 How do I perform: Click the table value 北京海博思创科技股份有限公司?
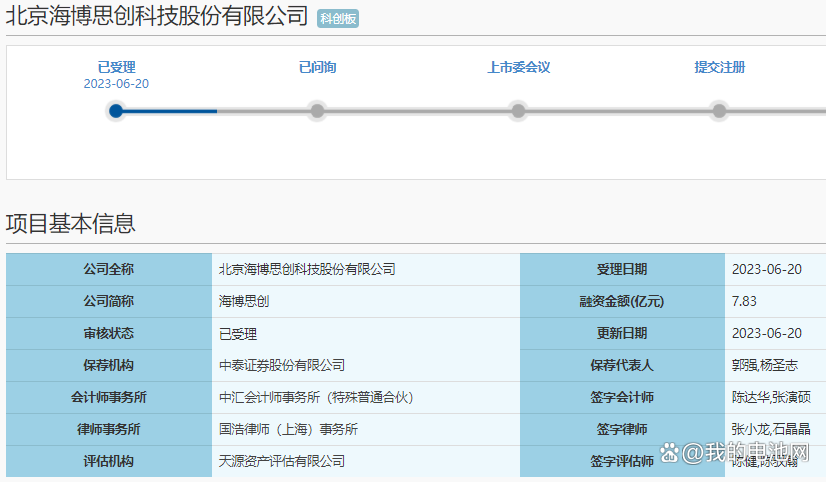click(x=307, y=269)
